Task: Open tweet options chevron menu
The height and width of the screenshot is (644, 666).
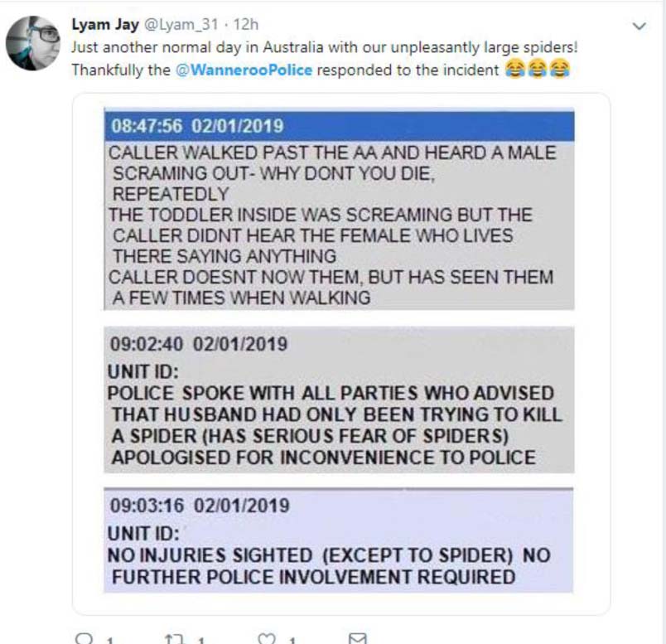Action: click(639, 26)
